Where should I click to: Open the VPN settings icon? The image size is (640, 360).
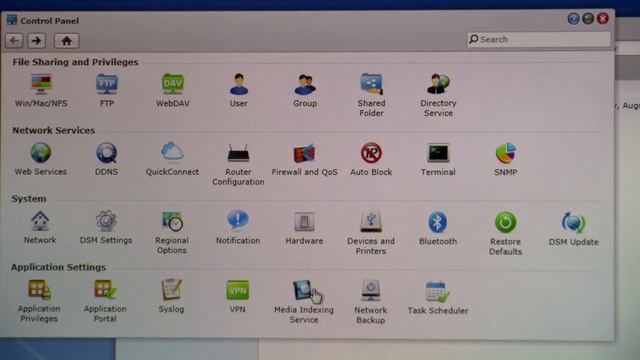[x=238, y=291]
